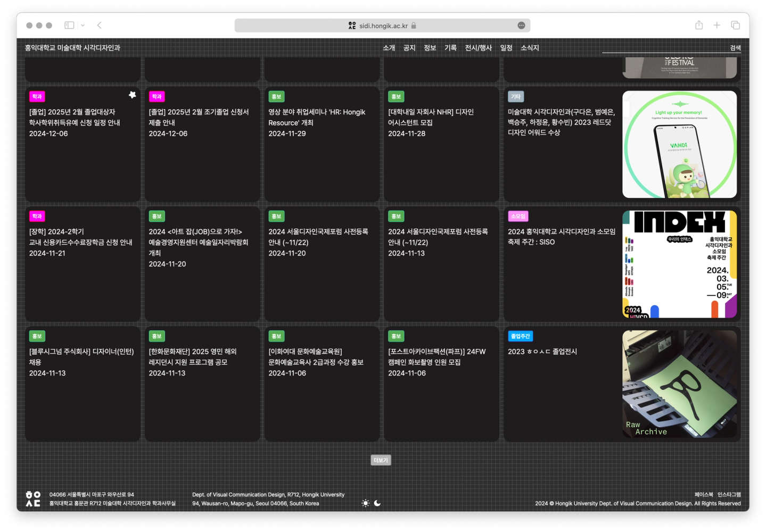Click the pinned star icon on graduation card
766x532 pixels.
coord(133,95)
